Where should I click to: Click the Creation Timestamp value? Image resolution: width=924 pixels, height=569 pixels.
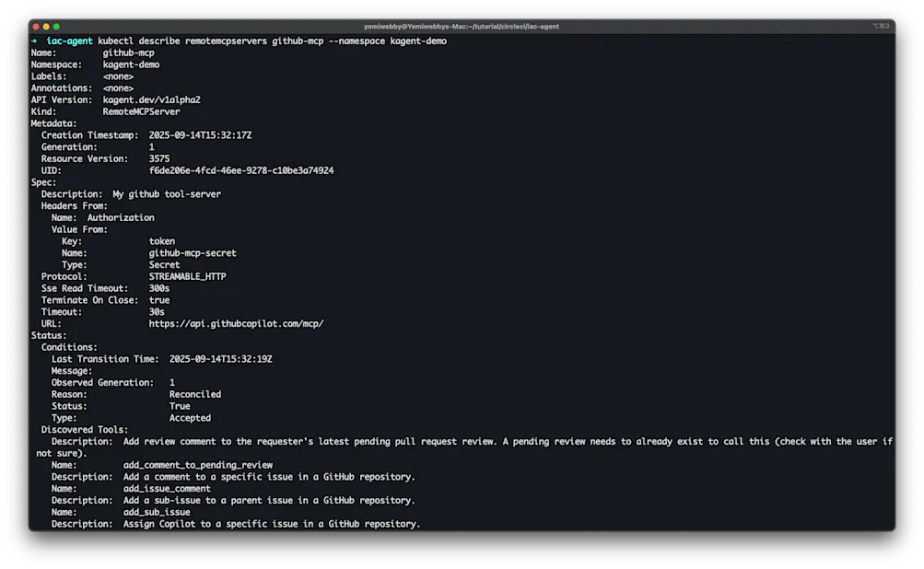pos(201,134)
